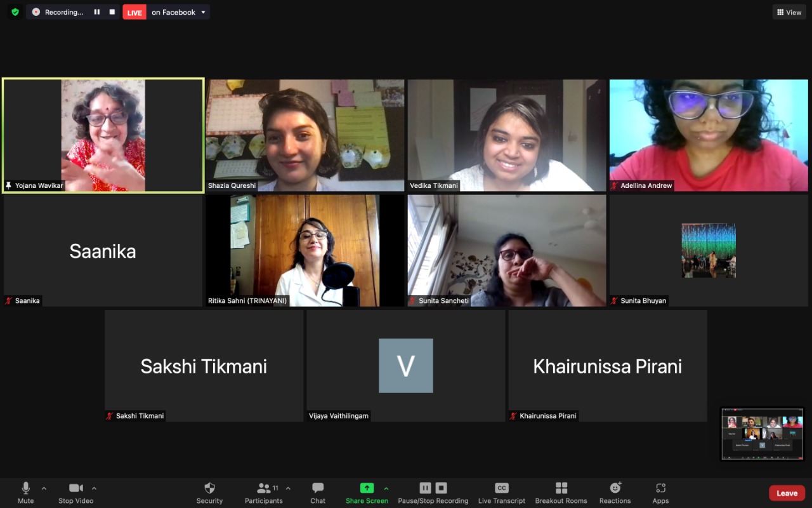Start Share Screen
Screen dimensions: 812x508
pyautogui.click(x=367, y=493)
